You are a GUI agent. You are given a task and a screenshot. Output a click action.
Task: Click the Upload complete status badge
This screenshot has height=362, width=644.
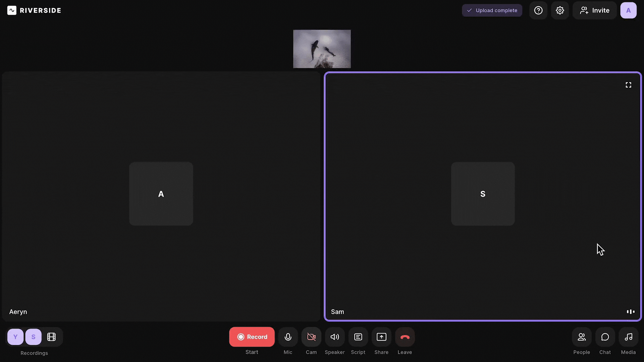(492, 10)
